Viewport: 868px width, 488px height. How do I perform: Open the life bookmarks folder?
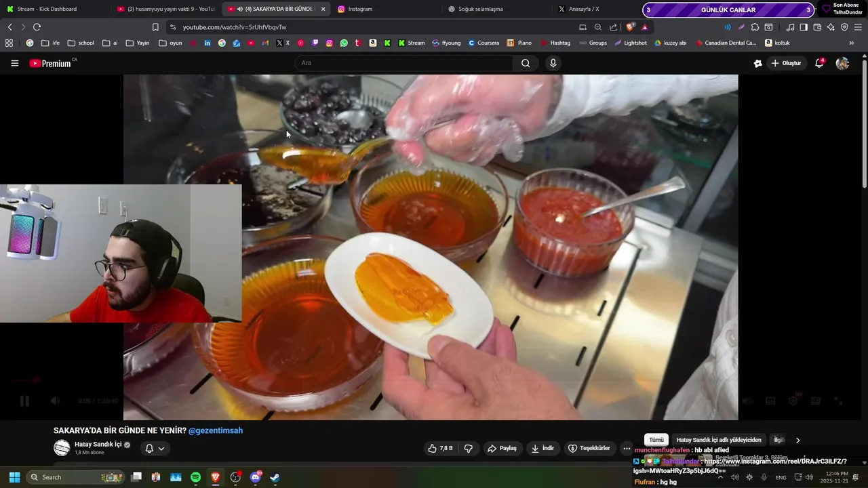point(50,43)
